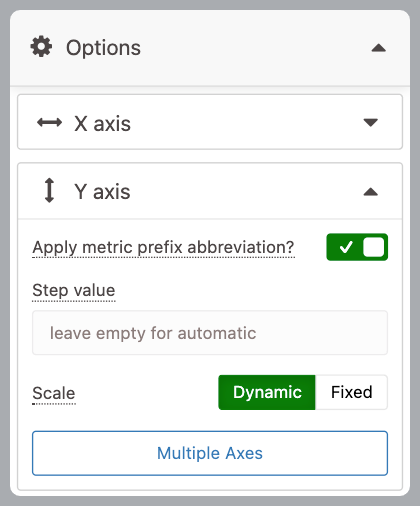Expand the X axis section arrow
Screen dimensions: 420x506
371,122
